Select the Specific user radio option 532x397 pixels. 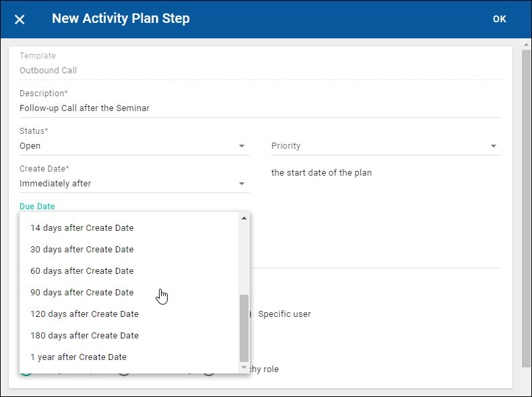pyautogui.click(x=284, y=314)
